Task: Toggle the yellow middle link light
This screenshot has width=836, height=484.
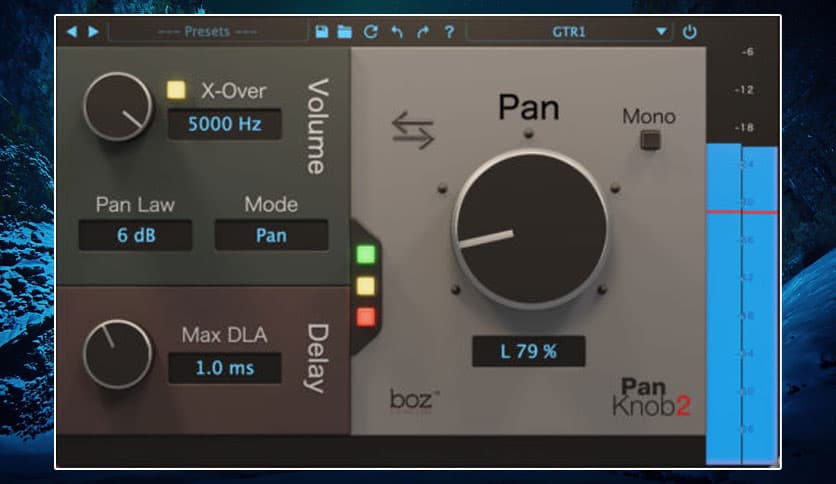Action: pyautogui.click(x=366, y=286)
